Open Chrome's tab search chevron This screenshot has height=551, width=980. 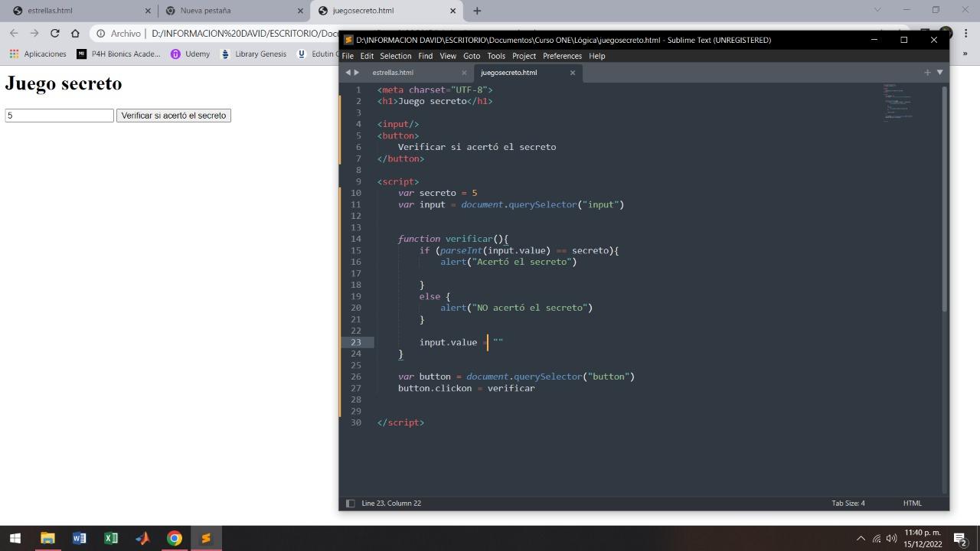(x=877, y=10)
